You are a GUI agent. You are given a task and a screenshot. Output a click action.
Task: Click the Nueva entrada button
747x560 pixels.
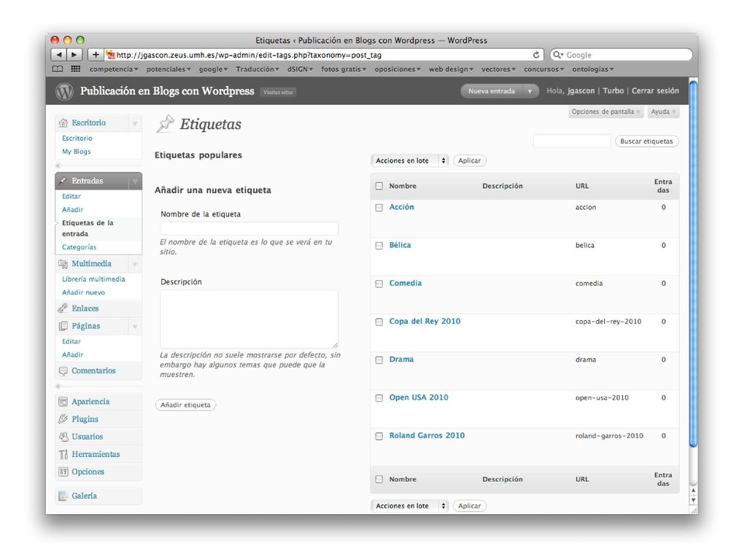[492, 91]
